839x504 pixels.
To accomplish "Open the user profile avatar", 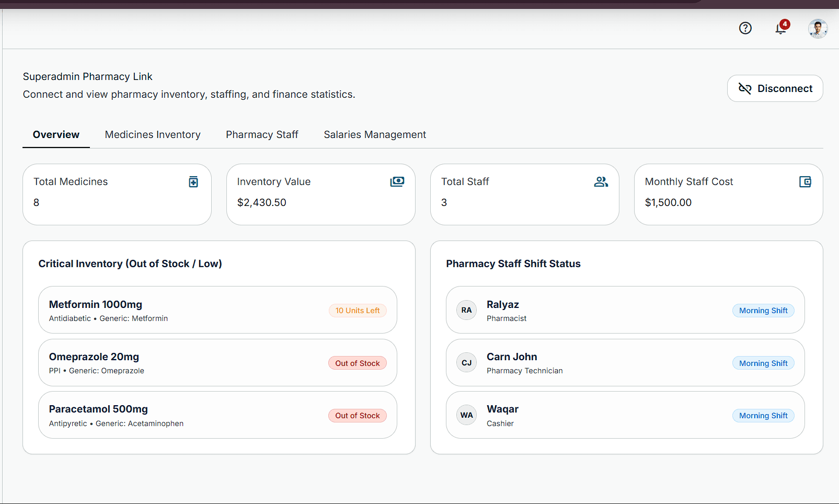I will 818,29.
